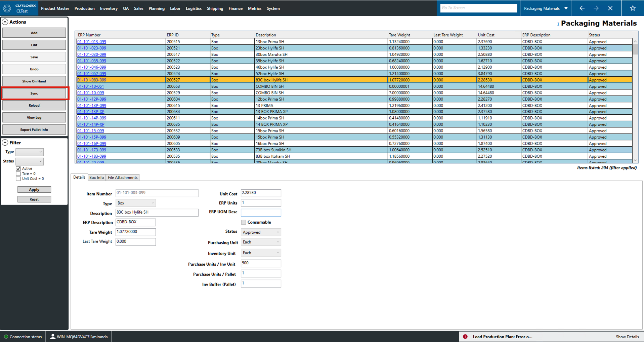Check the Consumable checkbox
The height and width of the screenshot is (342, 644).
(x=244, y=222)
